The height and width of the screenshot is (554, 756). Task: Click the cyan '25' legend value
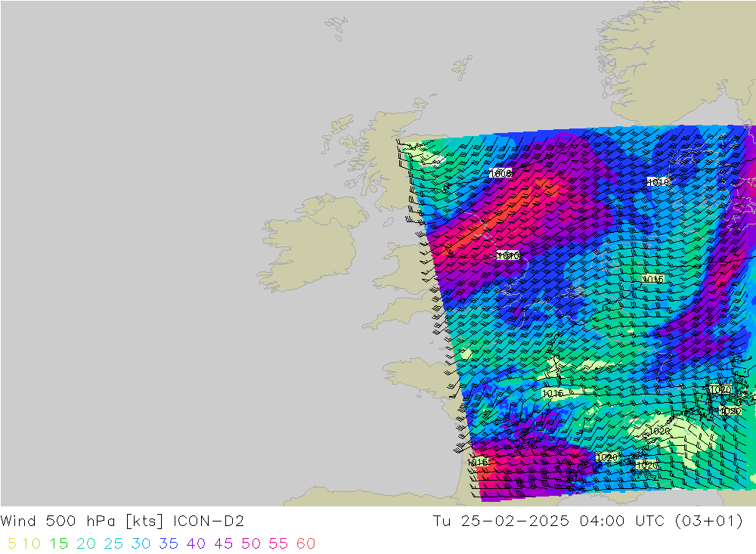[x=114, y=543]
